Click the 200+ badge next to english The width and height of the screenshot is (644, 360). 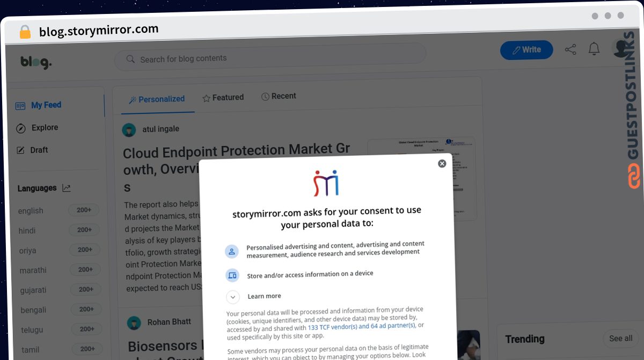pyautogui.click(x=84, y=210)
